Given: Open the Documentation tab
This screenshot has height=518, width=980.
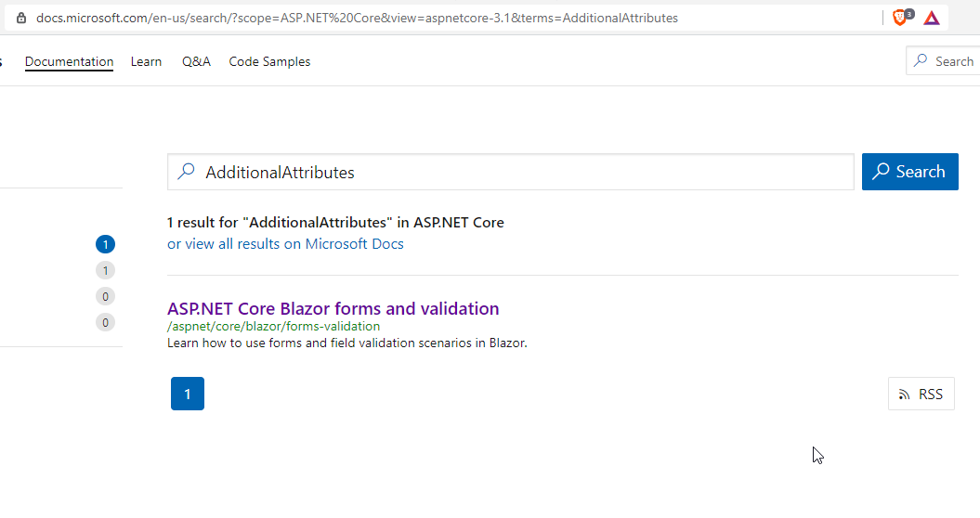Looking at the screenshot, I should click(x=69, y=61).
